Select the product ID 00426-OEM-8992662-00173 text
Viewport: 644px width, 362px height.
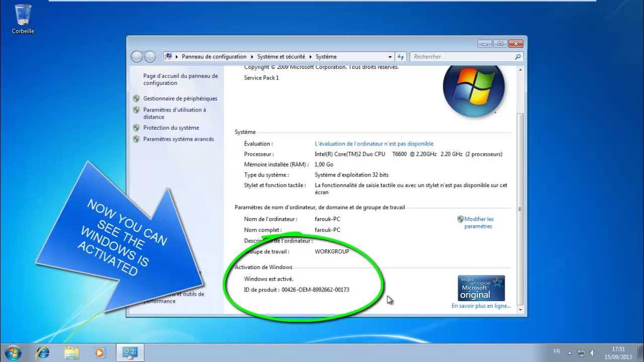coord(315,290)
